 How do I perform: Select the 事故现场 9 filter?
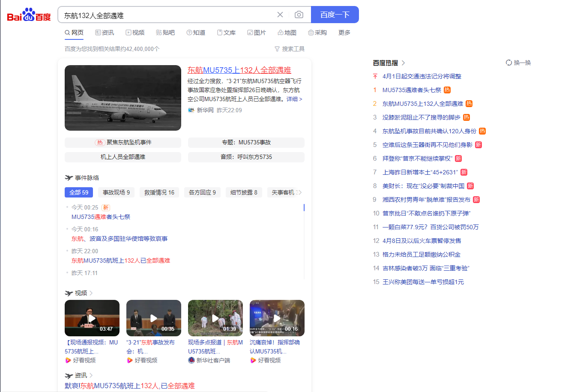[x=116, y=192]
